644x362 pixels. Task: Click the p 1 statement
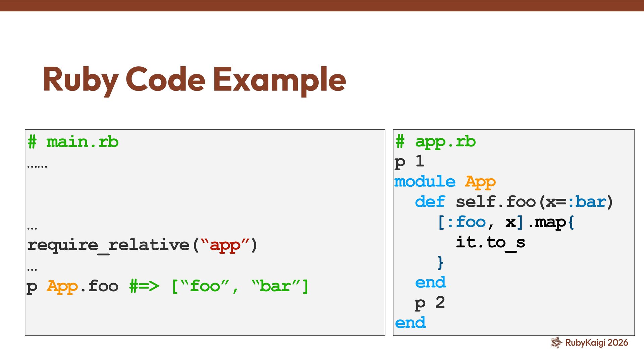[x=409, y=162]
